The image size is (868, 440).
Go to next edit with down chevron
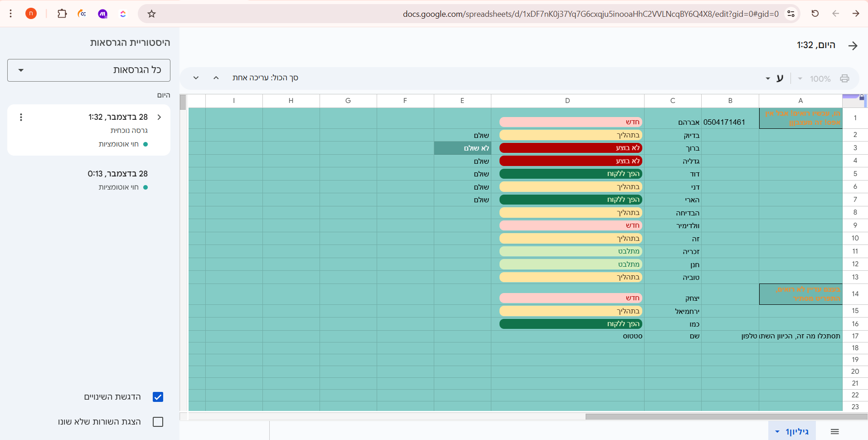coord(196,78)
